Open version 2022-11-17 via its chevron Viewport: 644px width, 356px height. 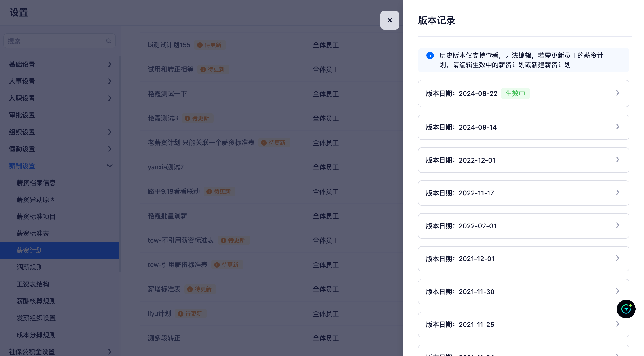[617, 192]
